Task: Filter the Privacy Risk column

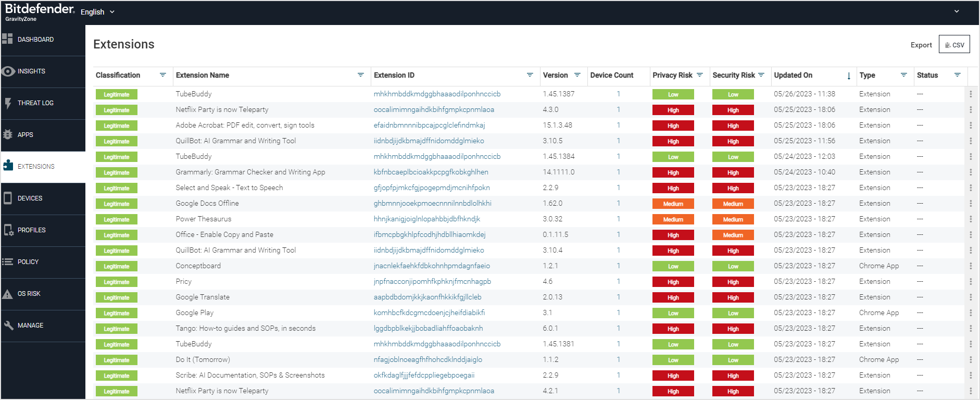Action: click(x=699, y=75)
